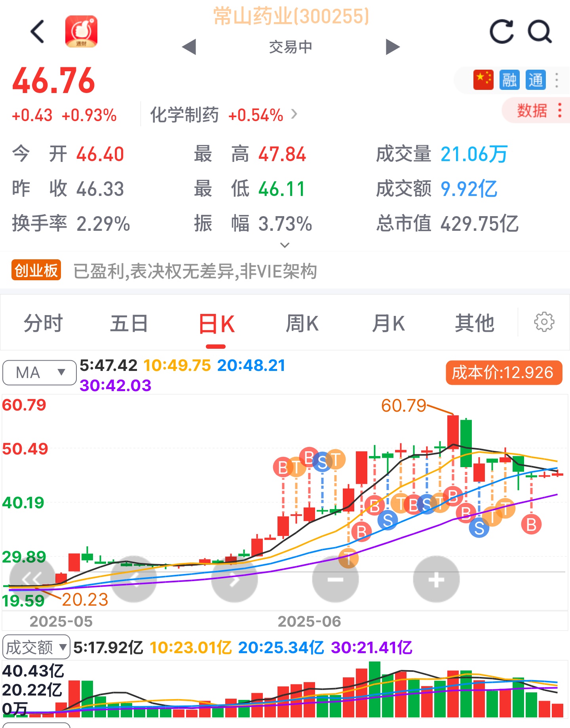Switch to 五日 chart tab
The image size is (570, 728).
129,323
